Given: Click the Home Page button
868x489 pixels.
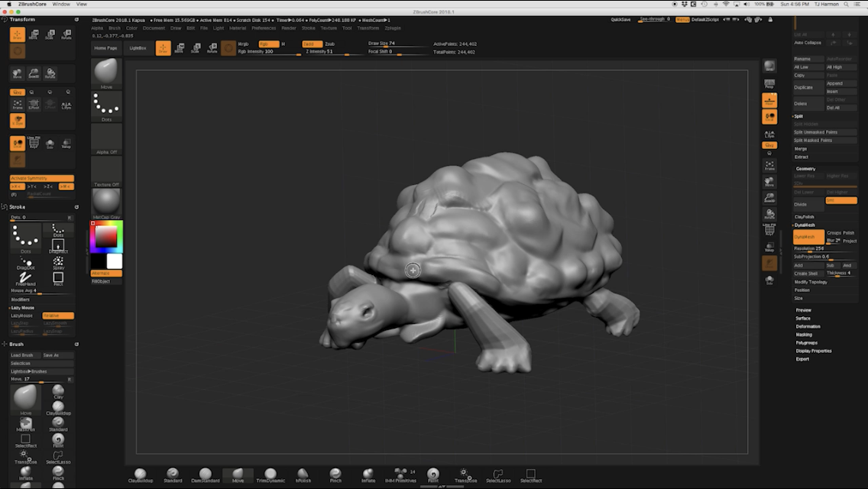Looking at the screenshot, I should tap(105, 48).
